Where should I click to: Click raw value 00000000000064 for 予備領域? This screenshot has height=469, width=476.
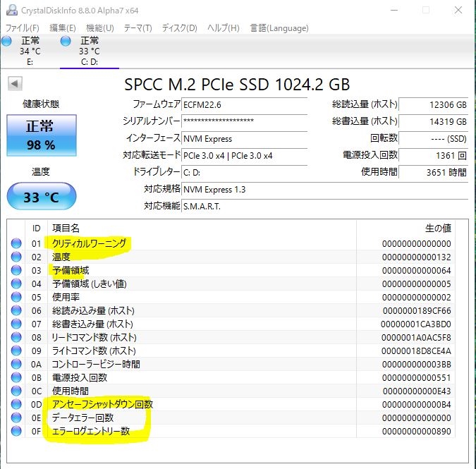coord(417,271)
